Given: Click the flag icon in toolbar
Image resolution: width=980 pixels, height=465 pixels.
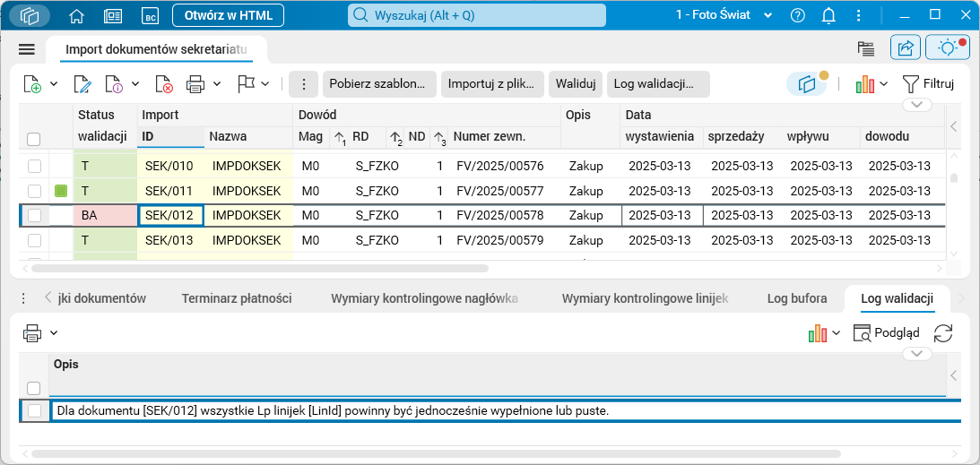Looking at the screenshot, I should point(247,83).
